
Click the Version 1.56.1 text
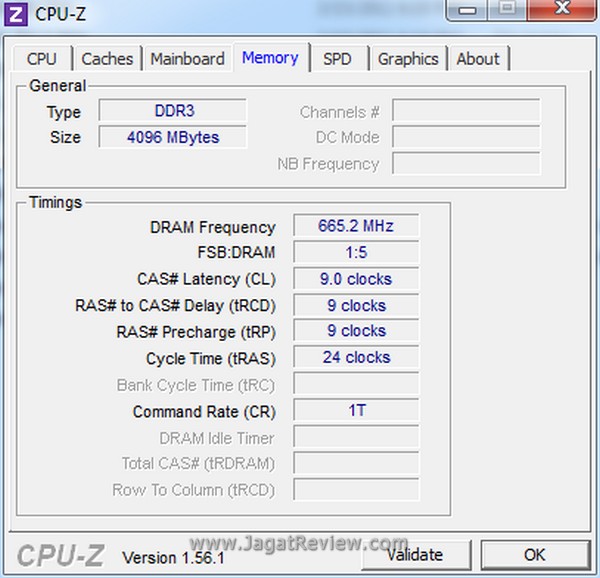coord(173,557)
